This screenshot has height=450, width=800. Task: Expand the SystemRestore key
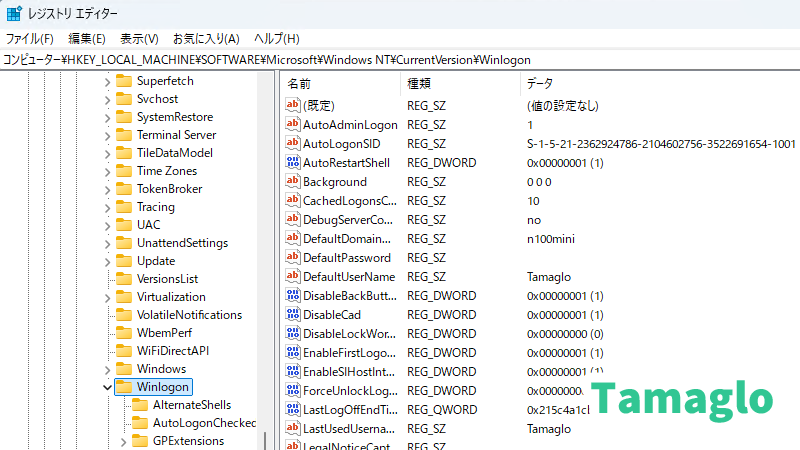point(107,118)
